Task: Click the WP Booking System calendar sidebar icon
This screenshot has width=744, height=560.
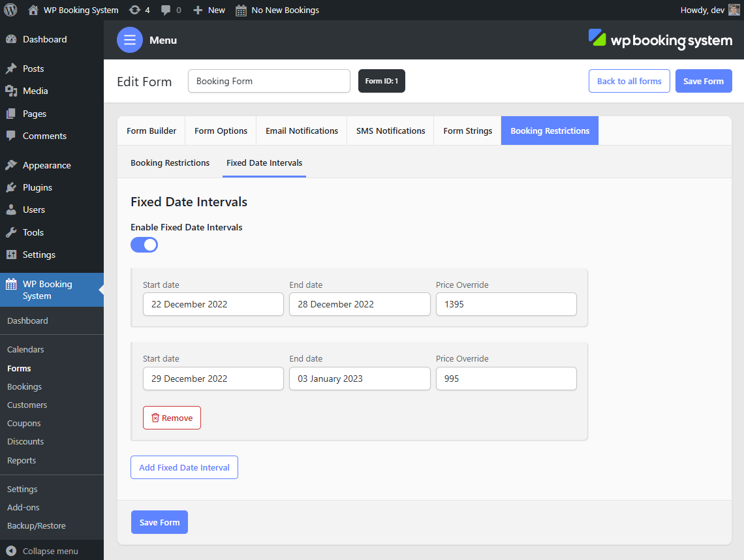Action: [11, 285]
